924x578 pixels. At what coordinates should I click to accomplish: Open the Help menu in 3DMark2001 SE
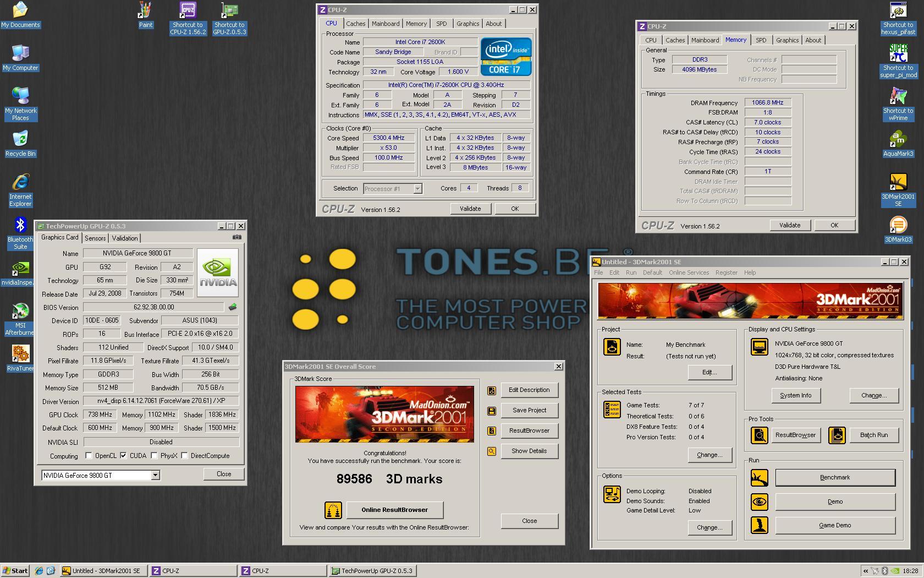pos(750,273)
